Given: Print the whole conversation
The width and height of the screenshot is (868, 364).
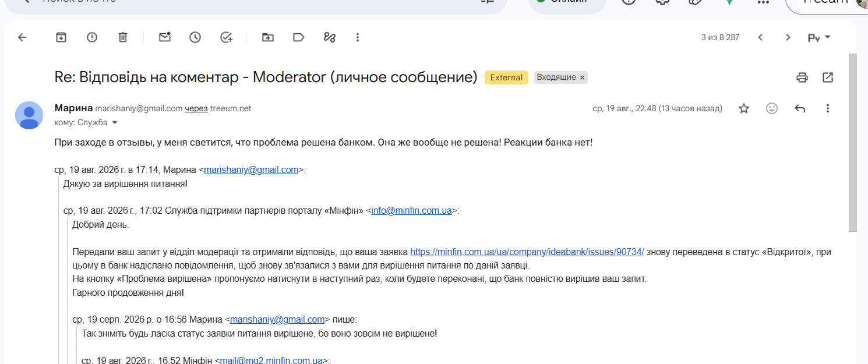Looking at the screenshot, I should 802,77.
